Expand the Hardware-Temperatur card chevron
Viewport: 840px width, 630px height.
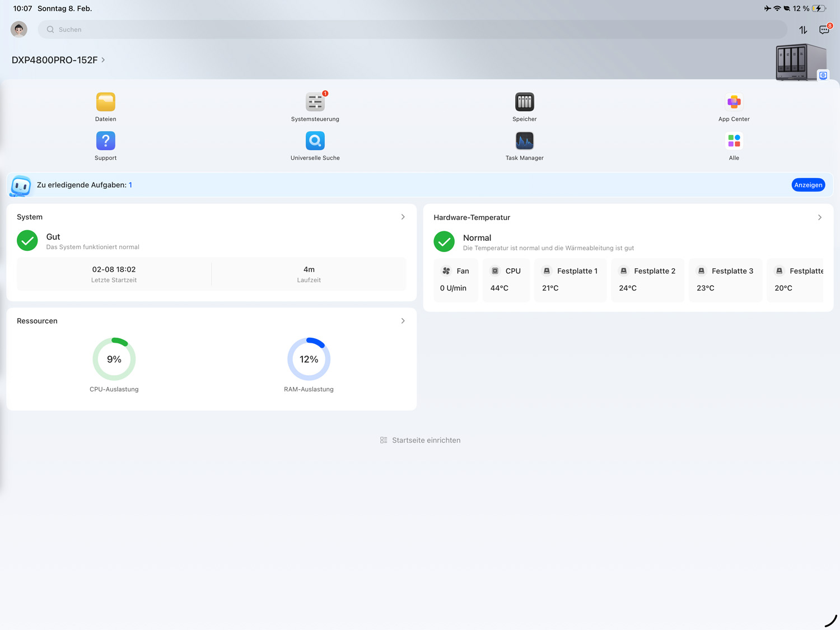pyautogui.click(x=819, y=217)
